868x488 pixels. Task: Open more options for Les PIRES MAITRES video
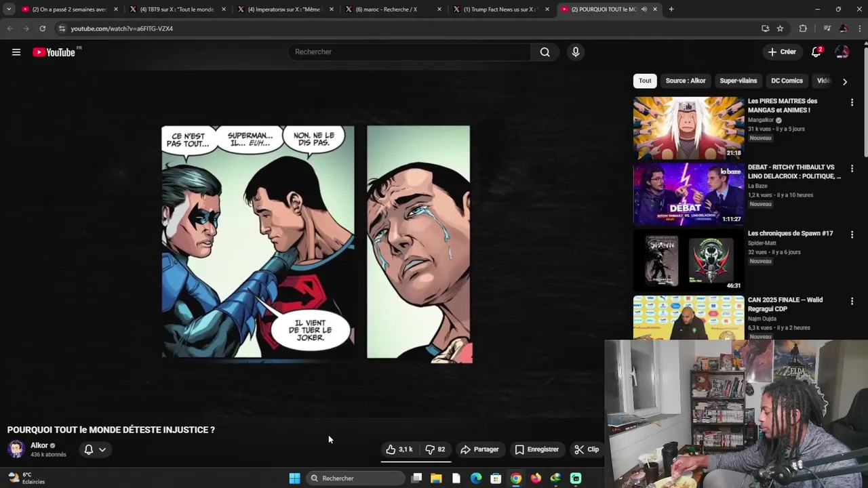click(x=852, y=102)
